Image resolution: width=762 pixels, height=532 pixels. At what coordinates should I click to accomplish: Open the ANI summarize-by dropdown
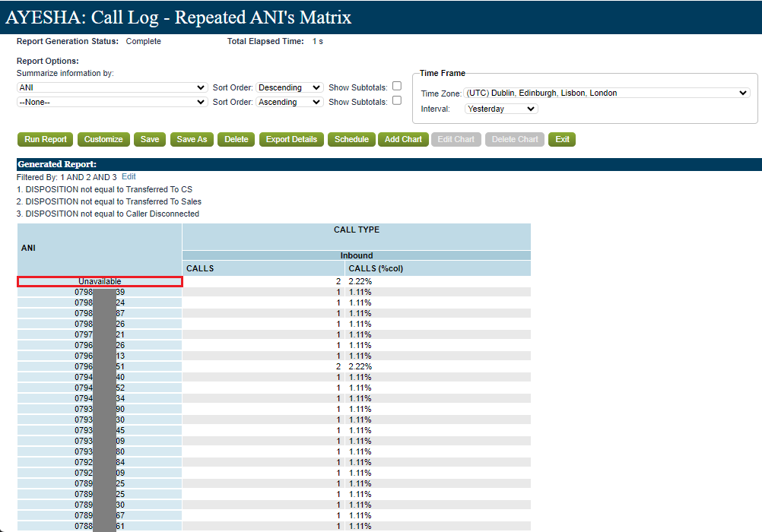[112, 87]
